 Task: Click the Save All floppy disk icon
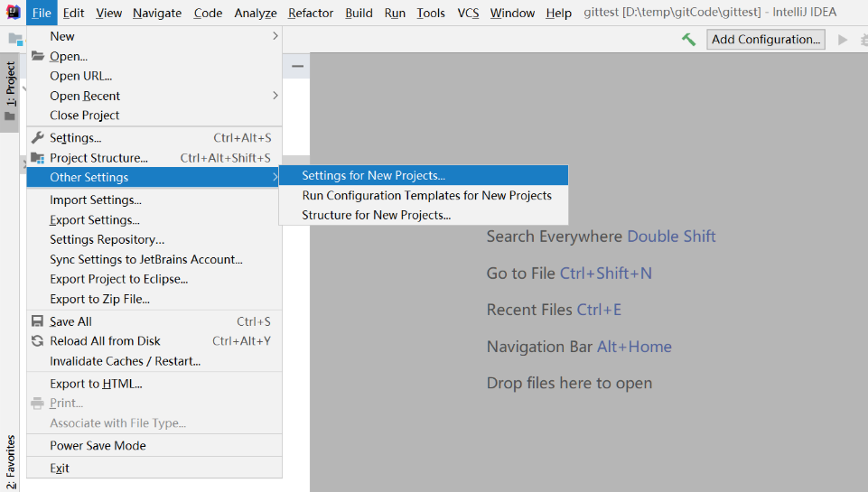(x=38, y=321)
